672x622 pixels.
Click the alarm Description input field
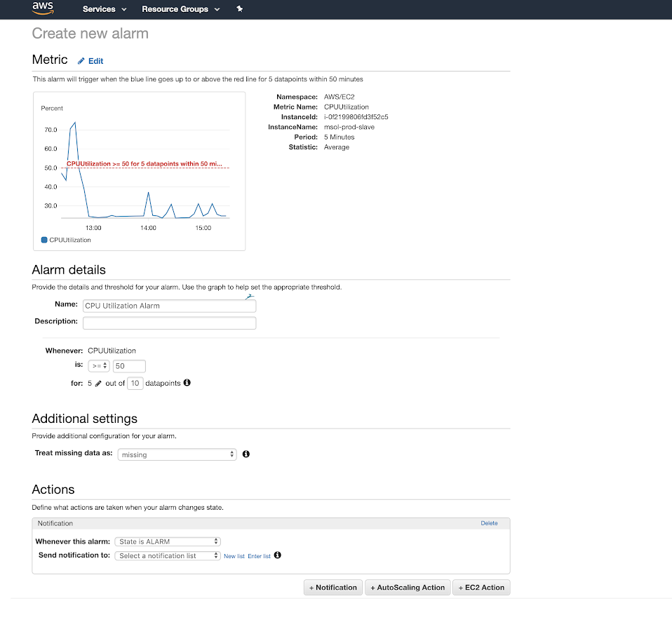pos(168,323)
